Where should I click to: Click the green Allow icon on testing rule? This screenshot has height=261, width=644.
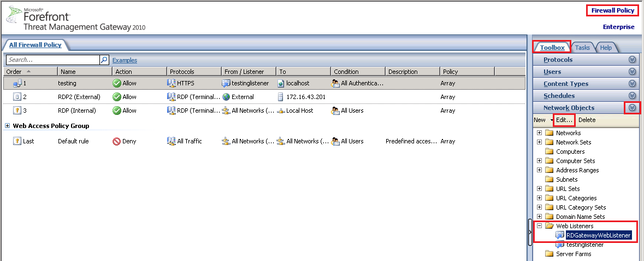[x=116, y=83]
